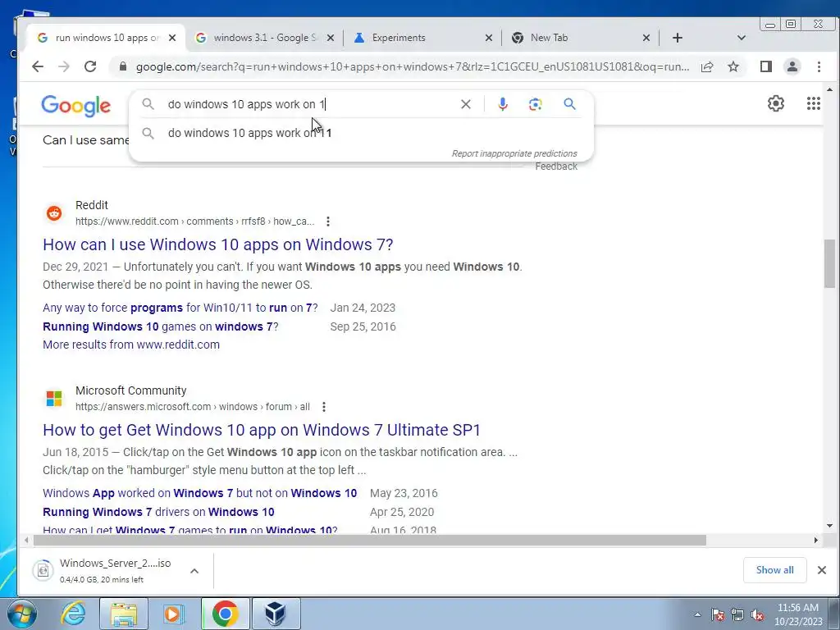Click the horizontal page scrollbar thumb

coord(370,541)
